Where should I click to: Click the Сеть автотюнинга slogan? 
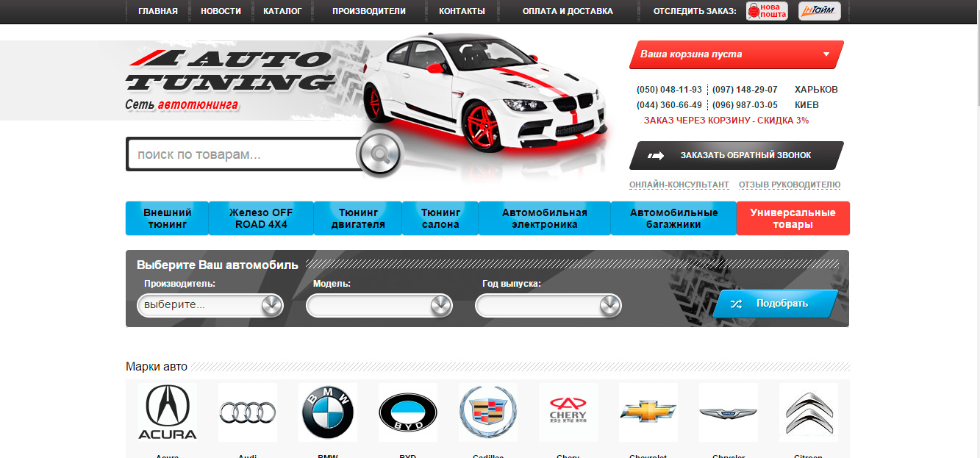point(182,105)
